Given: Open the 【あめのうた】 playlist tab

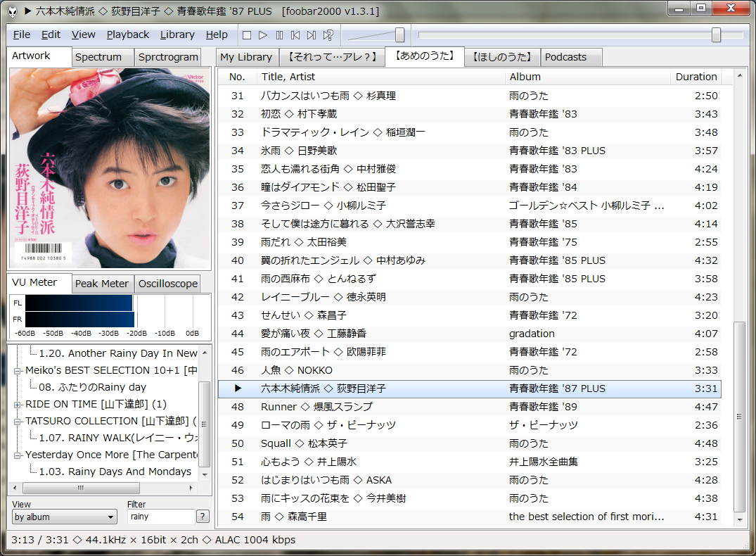Looking at the screenshot, I should click(x=424, y=56).
